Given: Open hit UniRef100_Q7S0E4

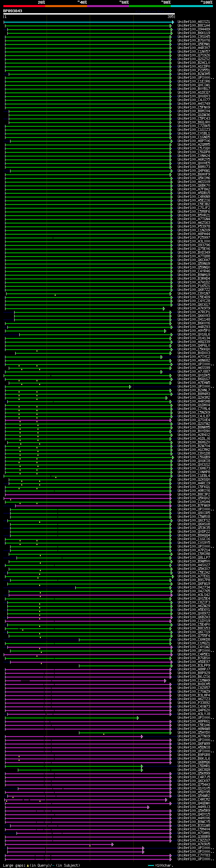Looking at the screenshot, I should (x=194, y=420).
